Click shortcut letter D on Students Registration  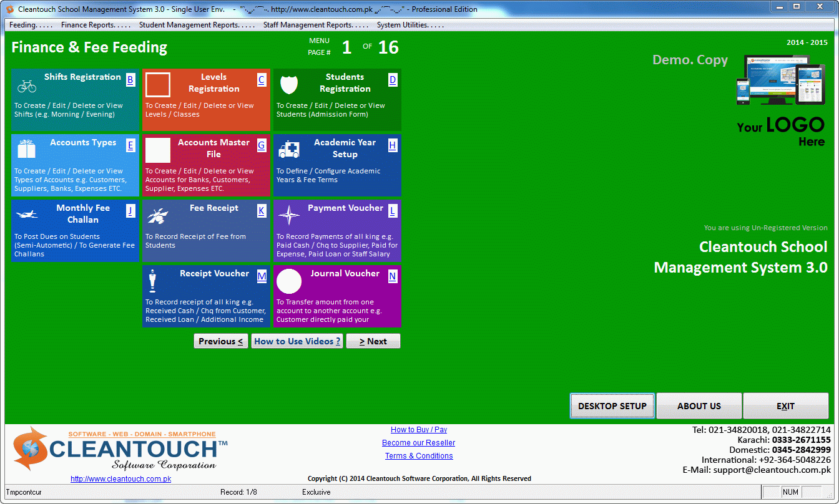tap(393, 80)
